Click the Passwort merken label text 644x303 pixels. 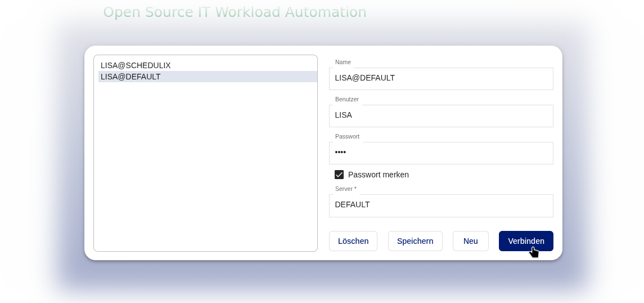pos(378,175)
